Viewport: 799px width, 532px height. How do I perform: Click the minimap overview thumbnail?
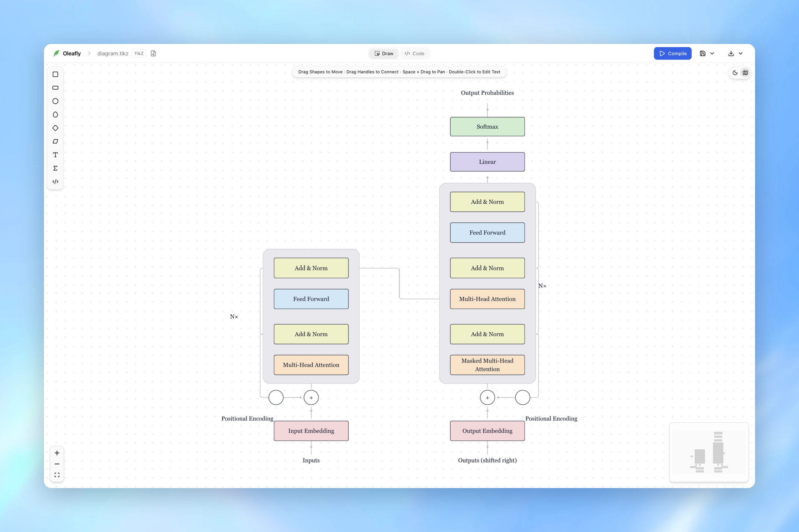click(x=709, y=452)
